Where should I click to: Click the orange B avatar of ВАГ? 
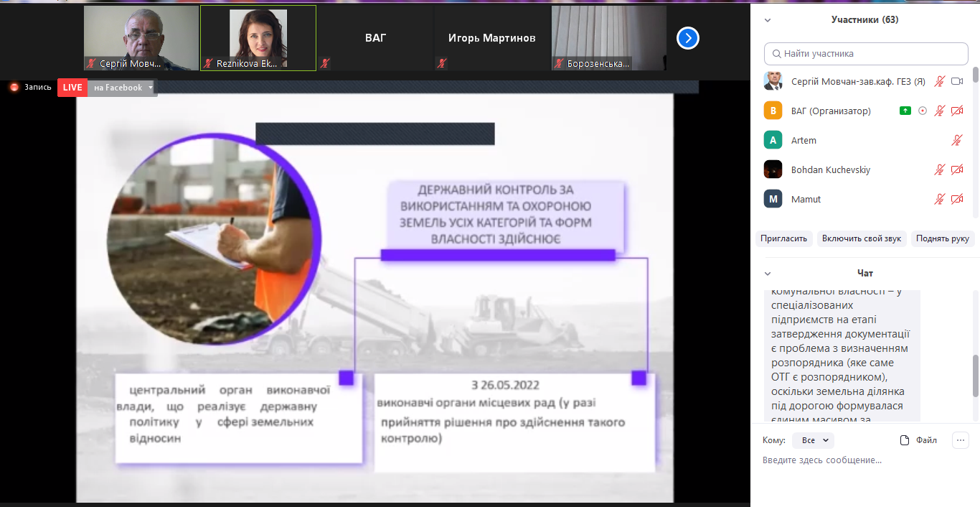[773, 111]
